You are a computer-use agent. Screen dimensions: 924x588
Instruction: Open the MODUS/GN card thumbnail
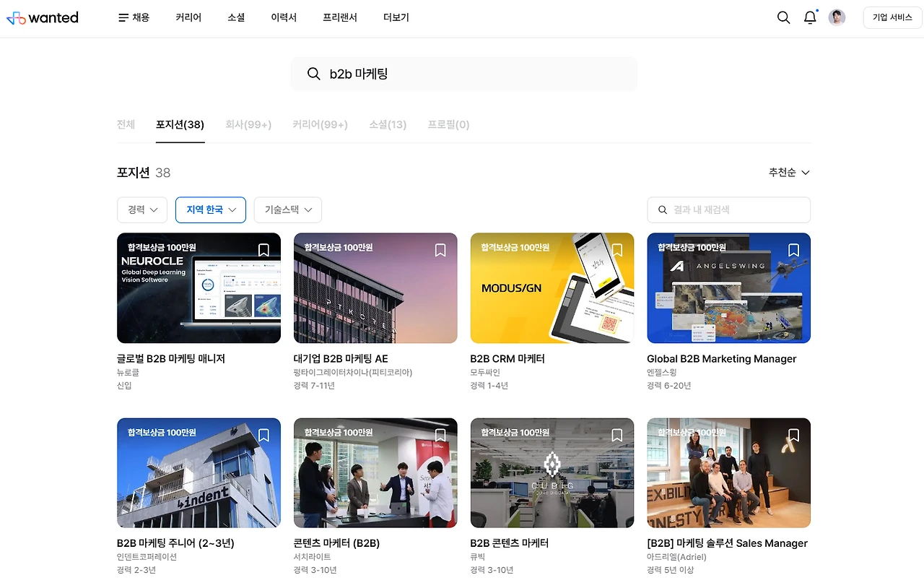[x=552, y=287]
